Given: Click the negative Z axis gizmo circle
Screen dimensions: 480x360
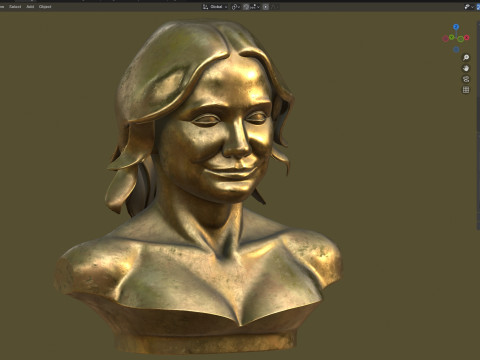Looking at the screenshot, I should tap(456, 49).
